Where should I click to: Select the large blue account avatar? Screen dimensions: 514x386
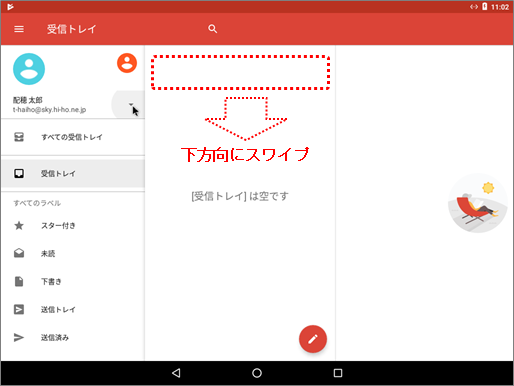(29, 69)
